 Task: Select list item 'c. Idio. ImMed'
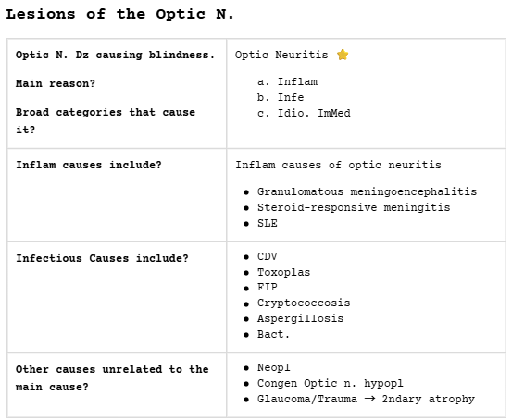(304, 113)
